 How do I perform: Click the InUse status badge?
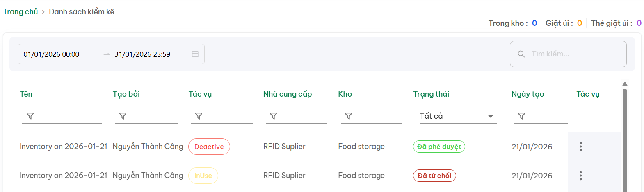point(203,176)
